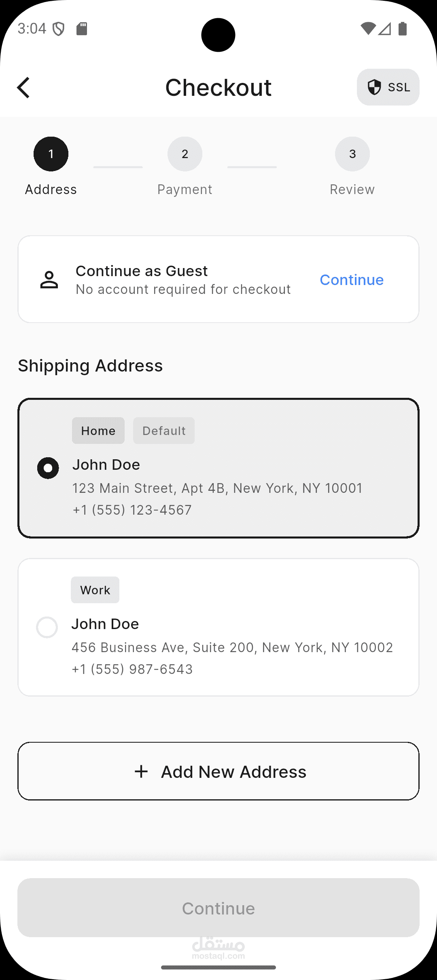The image size is (437, 980).
Task: Tap the back arrow icon
Action: tap(23, 87)
